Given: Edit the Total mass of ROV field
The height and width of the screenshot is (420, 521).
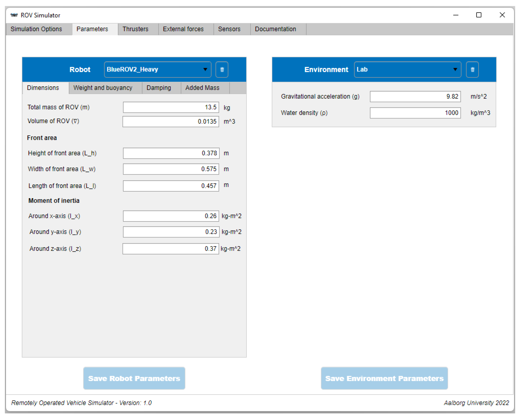Looking at the screenshot, I should point(171,107).
